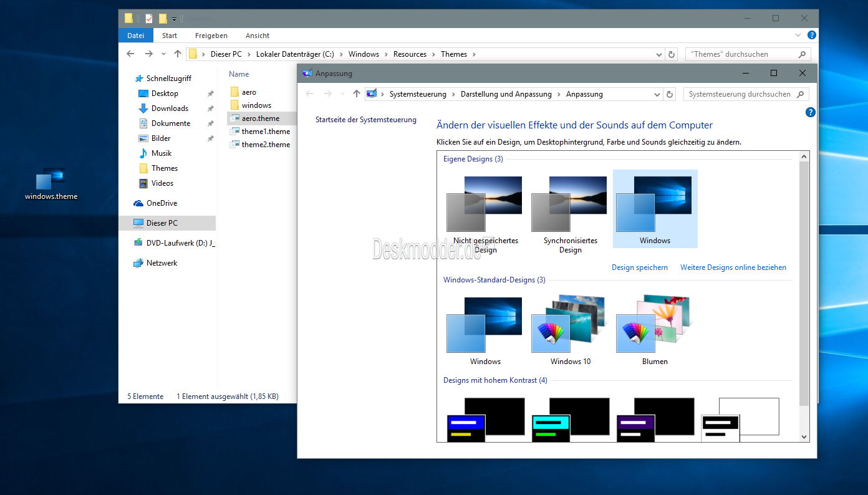Go forward in the Explorer window
This screenshot has width=868, height=495.
[x=148, y=54]
